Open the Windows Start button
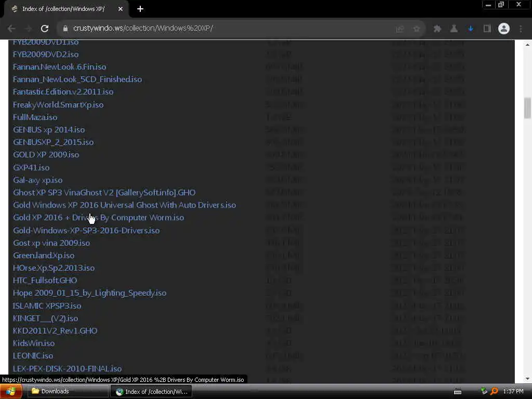This screenshot has width=532, height=399. 11,392
